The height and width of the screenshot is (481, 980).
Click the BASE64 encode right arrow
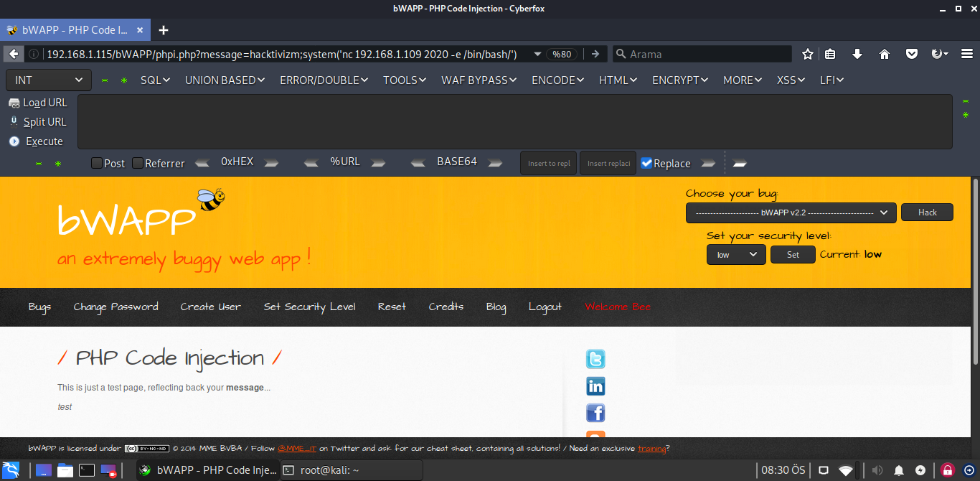496,163
